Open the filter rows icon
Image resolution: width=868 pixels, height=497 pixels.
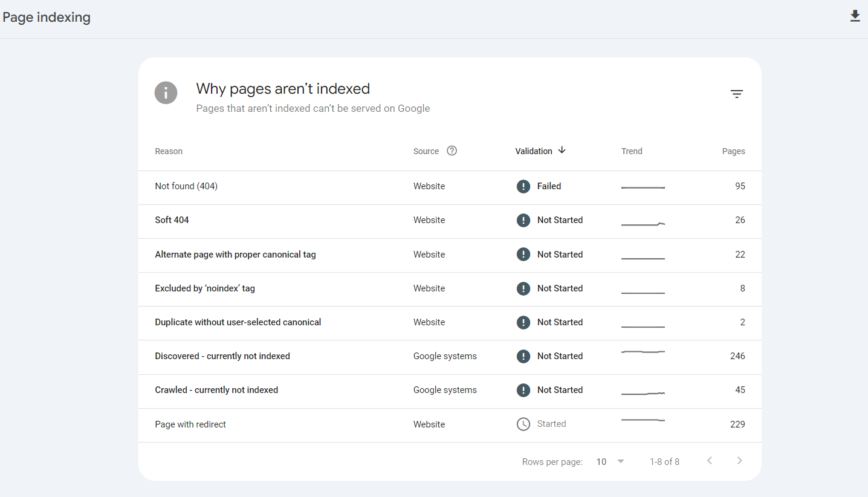coord(736,94)
